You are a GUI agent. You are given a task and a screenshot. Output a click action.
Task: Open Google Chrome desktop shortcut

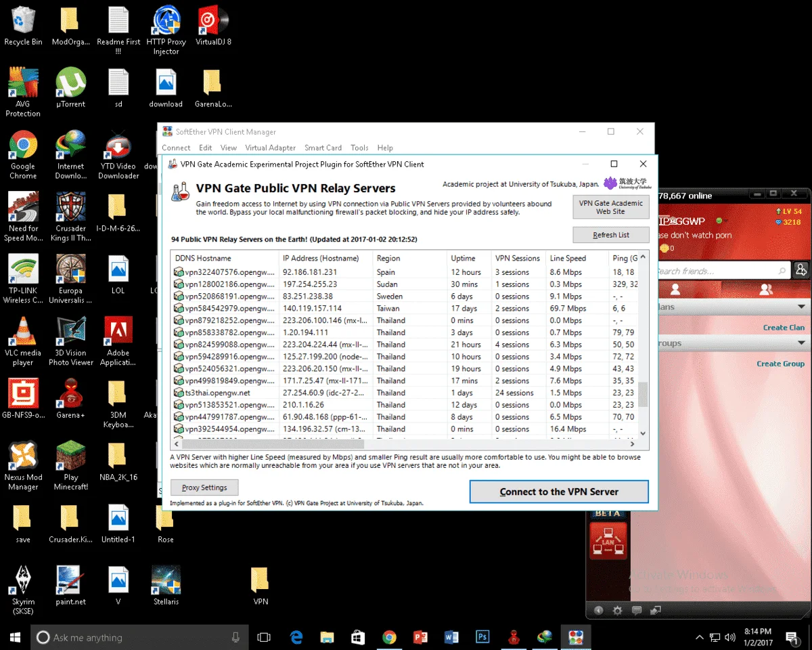pyautogui.click(x=23, y=155)
